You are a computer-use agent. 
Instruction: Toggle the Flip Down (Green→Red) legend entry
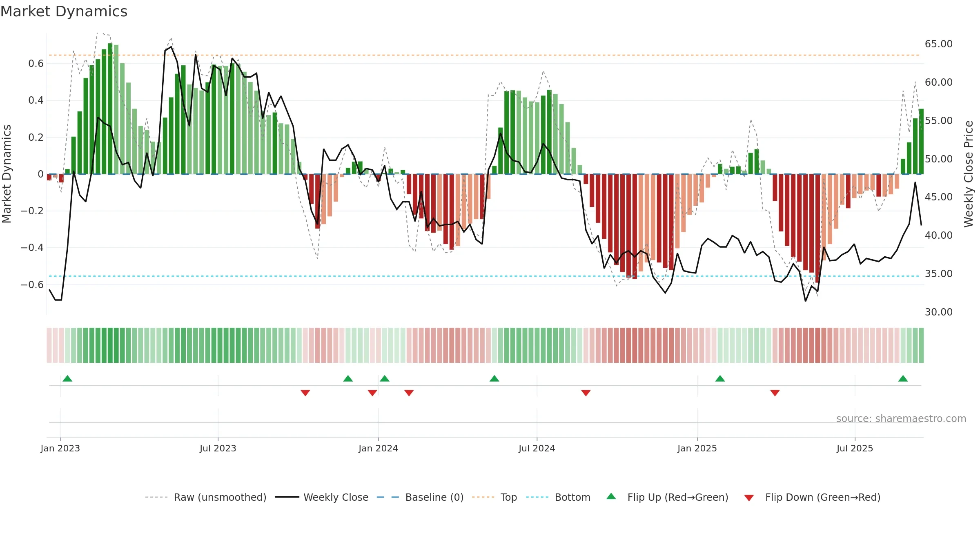tap(812, 497)
